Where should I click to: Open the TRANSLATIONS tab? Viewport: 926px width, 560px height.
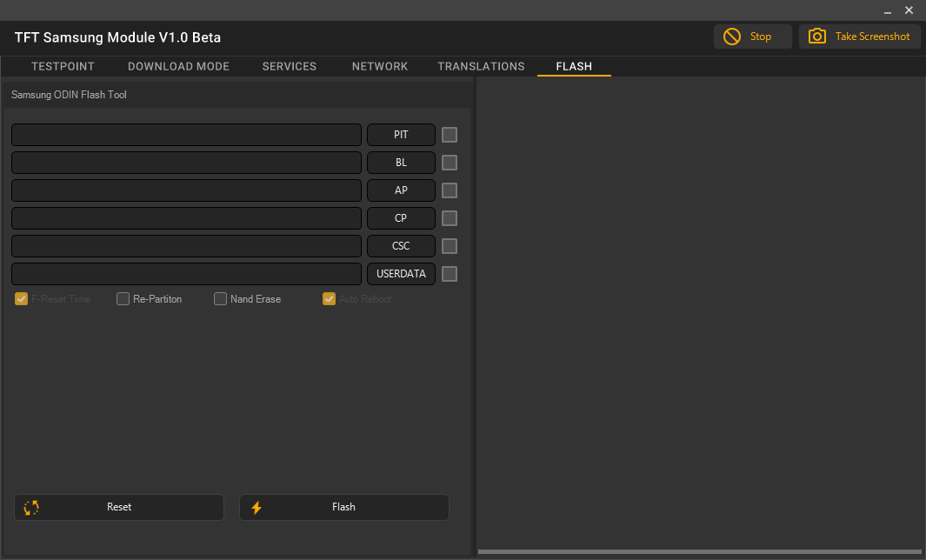pyautogui.click(x=481, y=66)
